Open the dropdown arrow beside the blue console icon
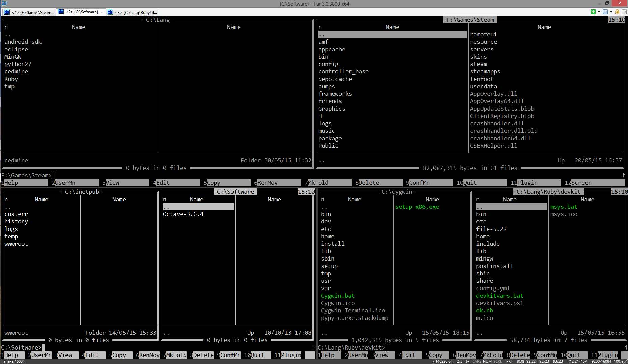628x364 pixels. (x=611, y=12)
